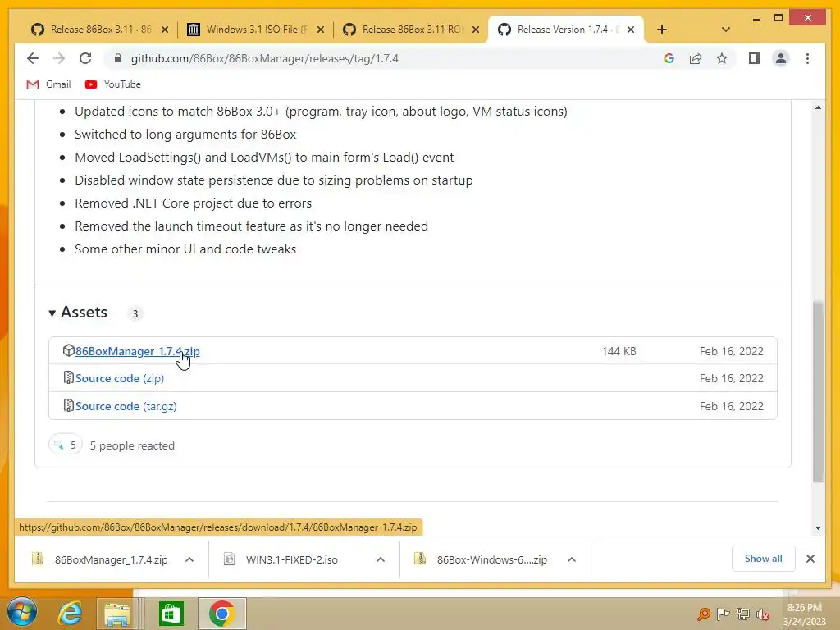Click the vertical scrollbar thumb
This screenshot has height=630, width=840.
(x=818, y=392)
